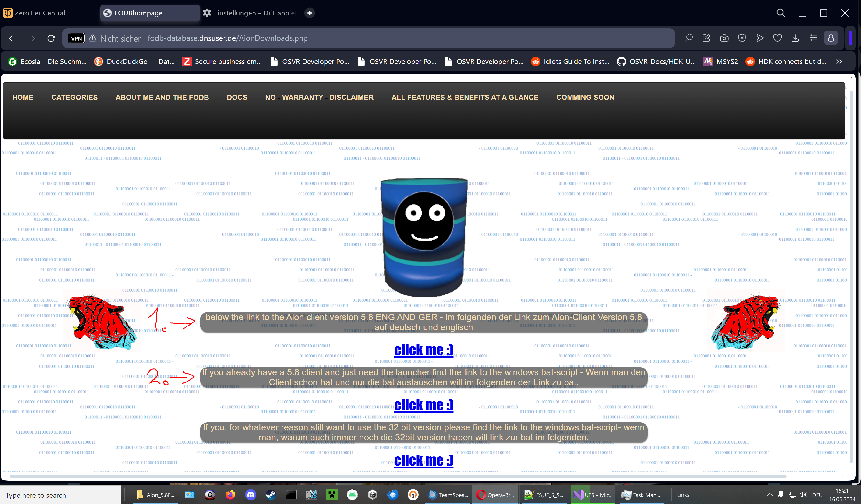Toggle the VPN badge in address bar
This screenshot has width=861, height=504.
click(76, 38)
